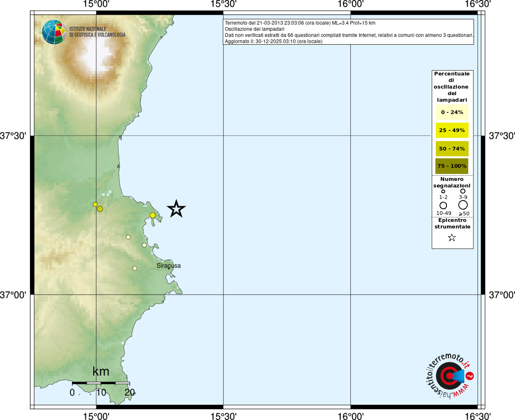515x420 pixels.
Task: Pick the 75 - 100% olive swatch
Action: click(452, 166)
